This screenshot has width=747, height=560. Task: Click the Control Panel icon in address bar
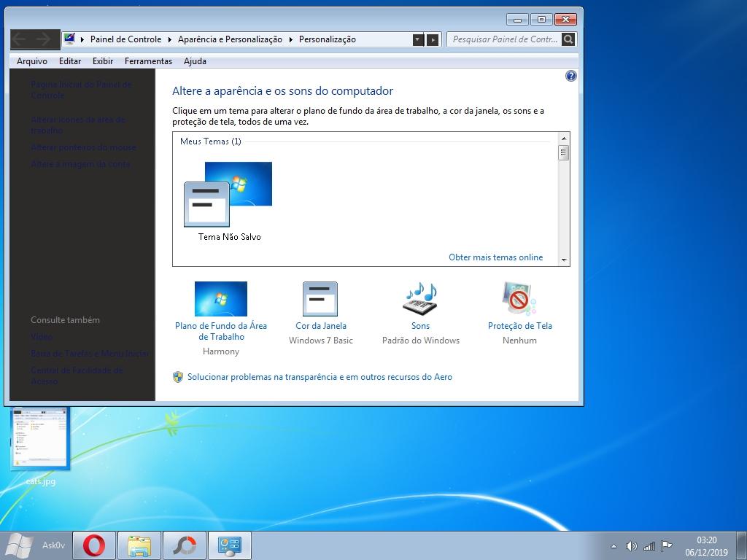pos(69,39)
